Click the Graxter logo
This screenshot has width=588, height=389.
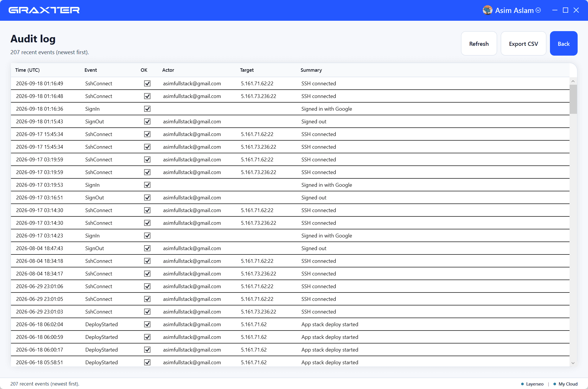click(x=44, y=10)
